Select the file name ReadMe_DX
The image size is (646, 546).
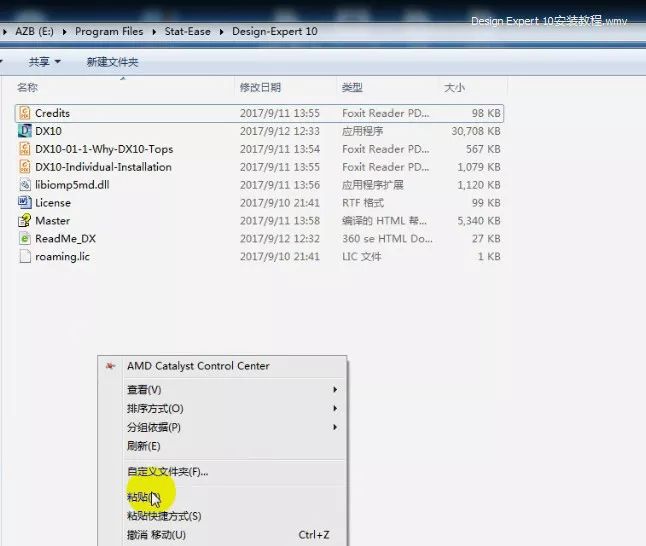click(x=66, y=239)
